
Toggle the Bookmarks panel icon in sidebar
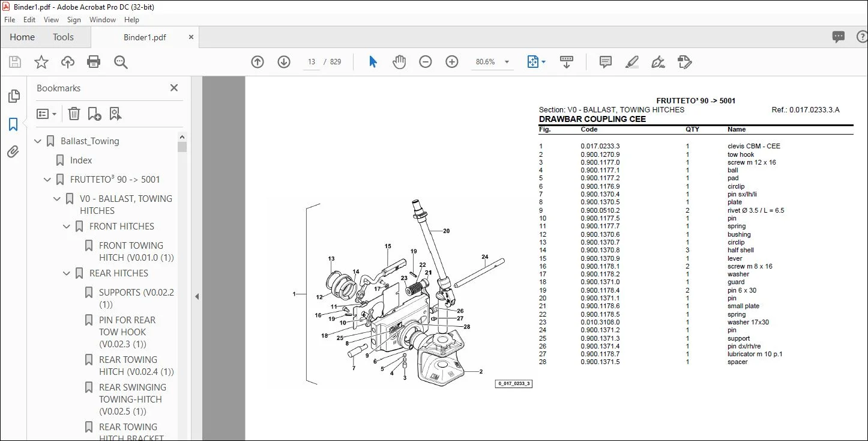13,124
